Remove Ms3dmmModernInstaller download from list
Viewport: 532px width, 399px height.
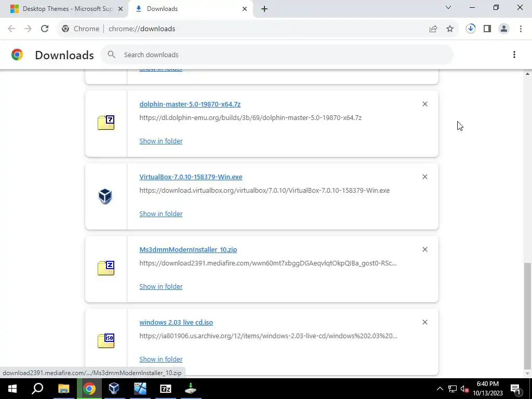(x=425, y=250)
